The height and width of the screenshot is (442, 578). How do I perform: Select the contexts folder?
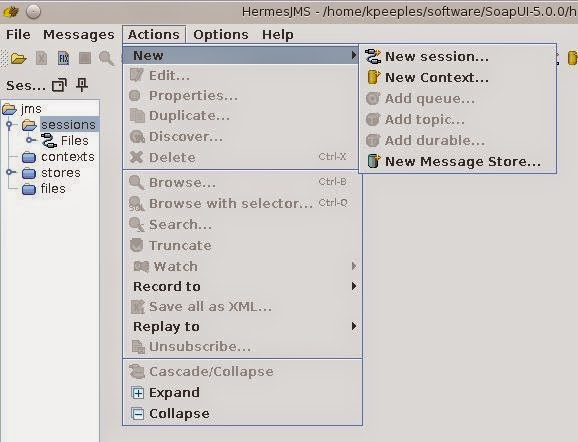pyautogui.click(x=67, y=157)
